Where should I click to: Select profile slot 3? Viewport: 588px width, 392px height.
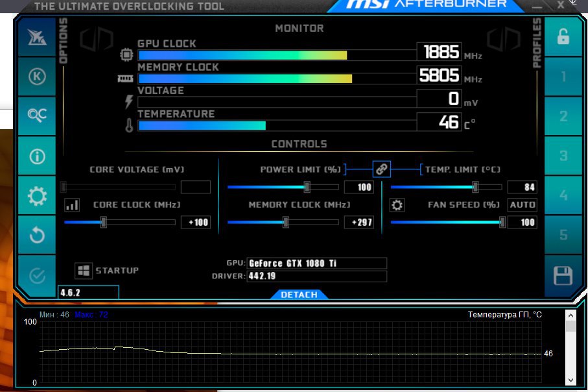pos(563,156)
